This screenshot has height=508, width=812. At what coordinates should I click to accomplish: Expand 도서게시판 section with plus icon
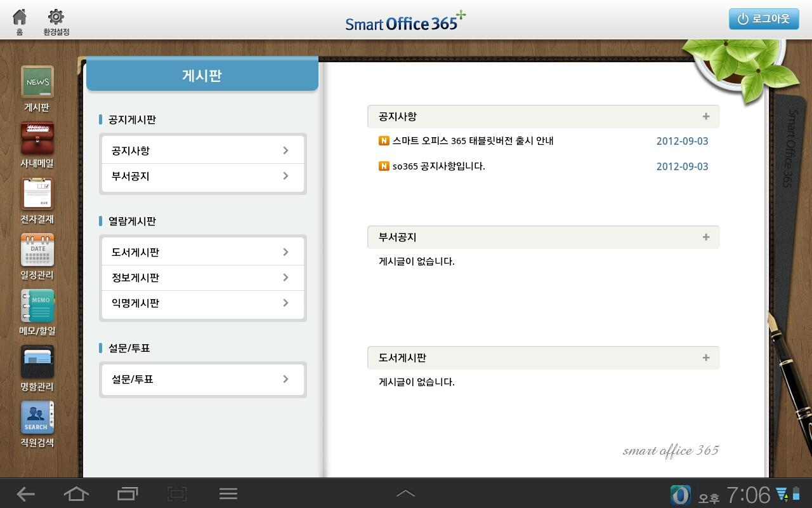coord(706,358)
